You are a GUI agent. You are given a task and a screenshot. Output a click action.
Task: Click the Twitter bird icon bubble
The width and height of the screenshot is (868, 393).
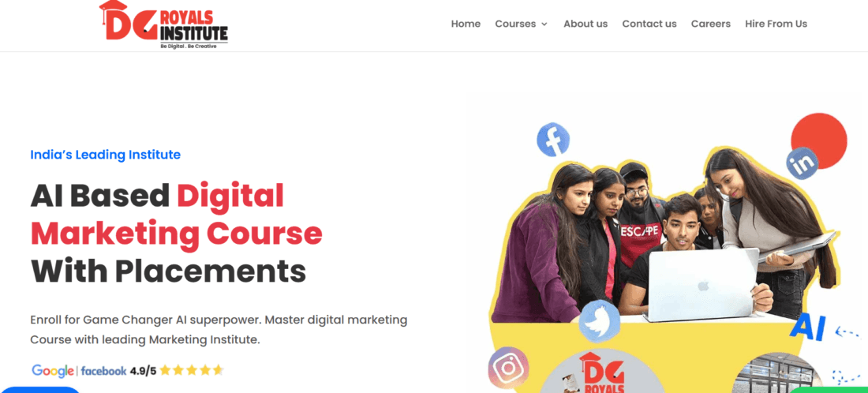click(600, 320)
